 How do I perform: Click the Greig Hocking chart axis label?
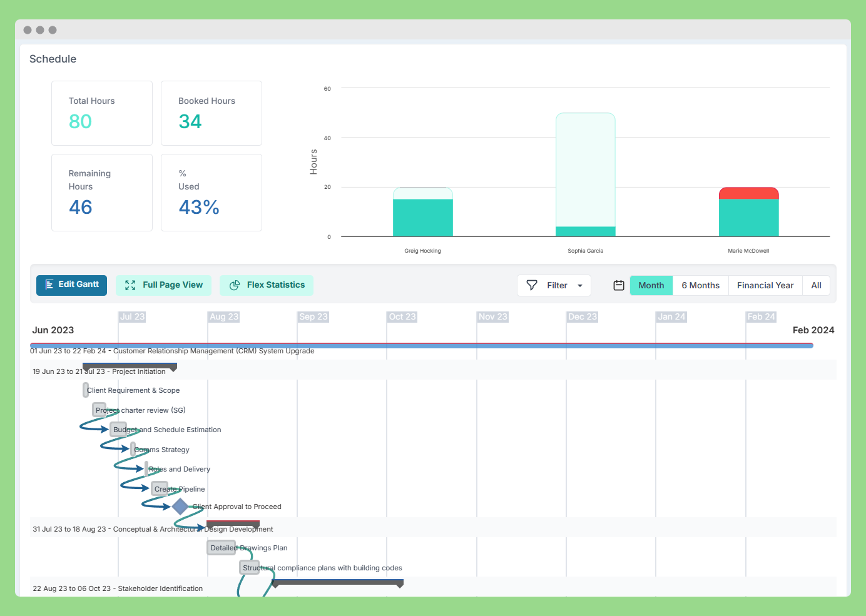[x=423, y=251]
